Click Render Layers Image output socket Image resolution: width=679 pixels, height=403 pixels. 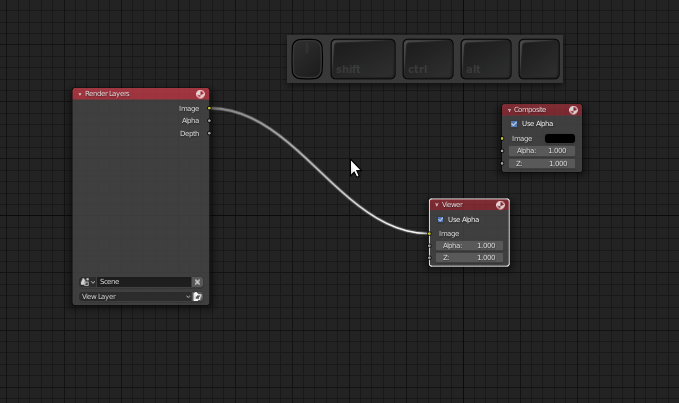coord(209,108)
